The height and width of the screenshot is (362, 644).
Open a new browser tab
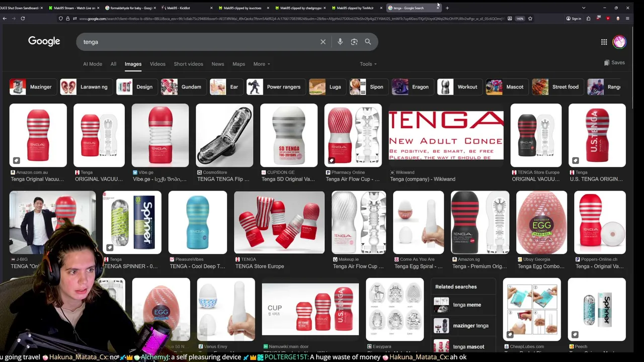[447, 8]
